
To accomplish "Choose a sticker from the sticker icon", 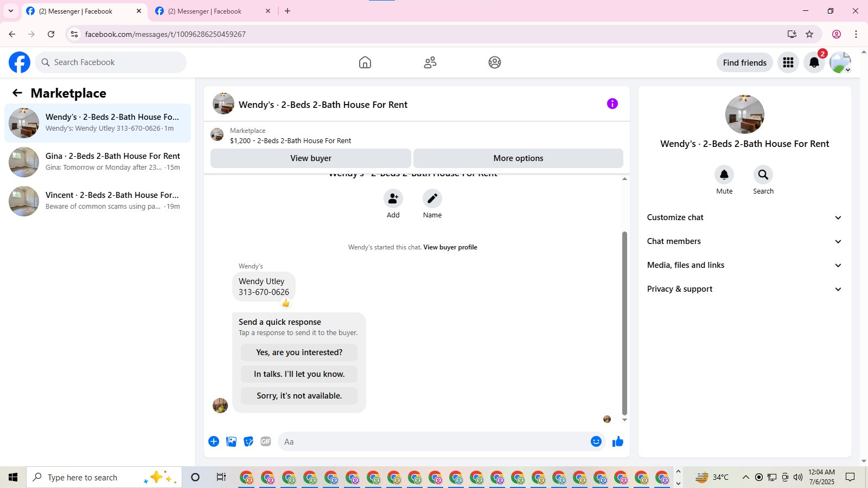I will pos(248,441).
